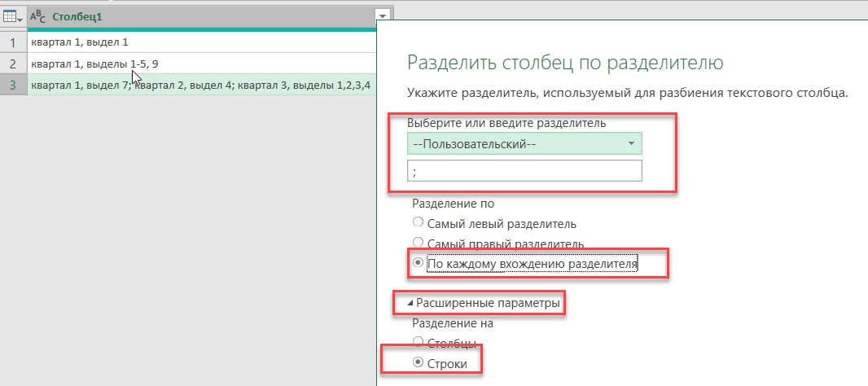
Task: Click the ABC text data type icon
Action: click(x=38, y=18)
